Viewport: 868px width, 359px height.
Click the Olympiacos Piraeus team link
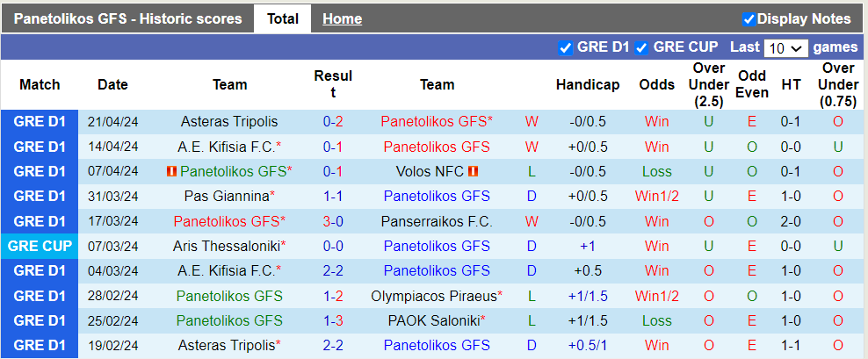click(434, 296)
